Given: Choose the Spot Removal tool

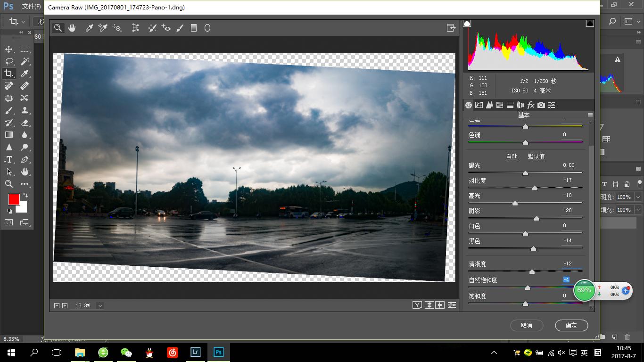Looking at the screenshot, I should pyautogui.click(x=152, y=28).
